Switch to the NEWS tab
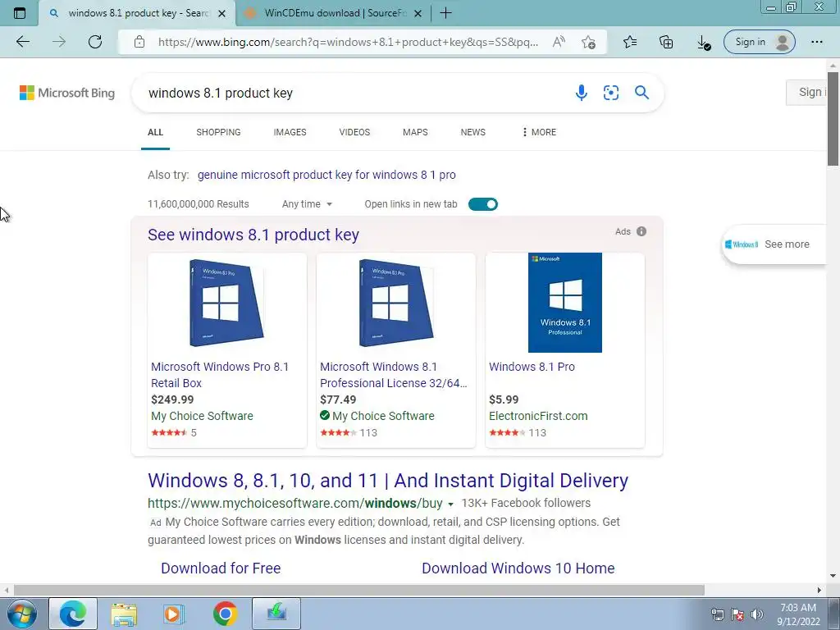Image resolution: width=840 pixels, height=630 pixels. 473,132
